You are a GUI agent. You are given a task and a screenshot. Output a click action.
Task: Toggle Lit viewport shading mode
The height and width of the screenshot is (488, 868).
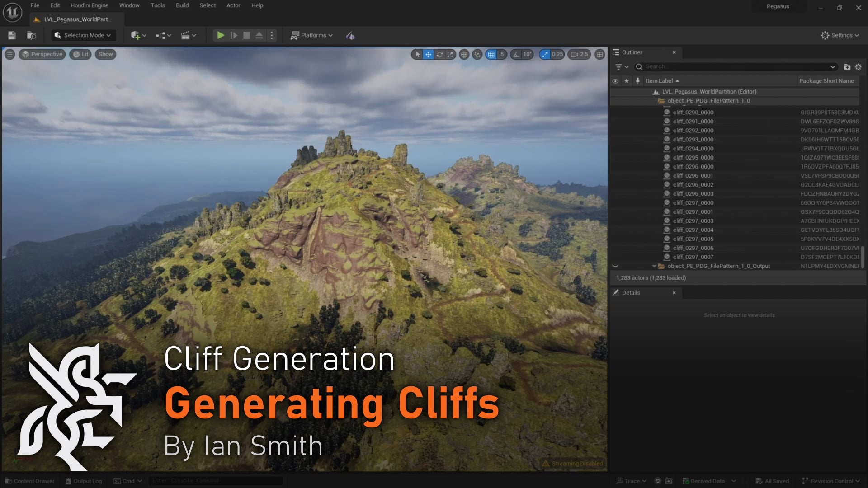click(x=80, y=54)
